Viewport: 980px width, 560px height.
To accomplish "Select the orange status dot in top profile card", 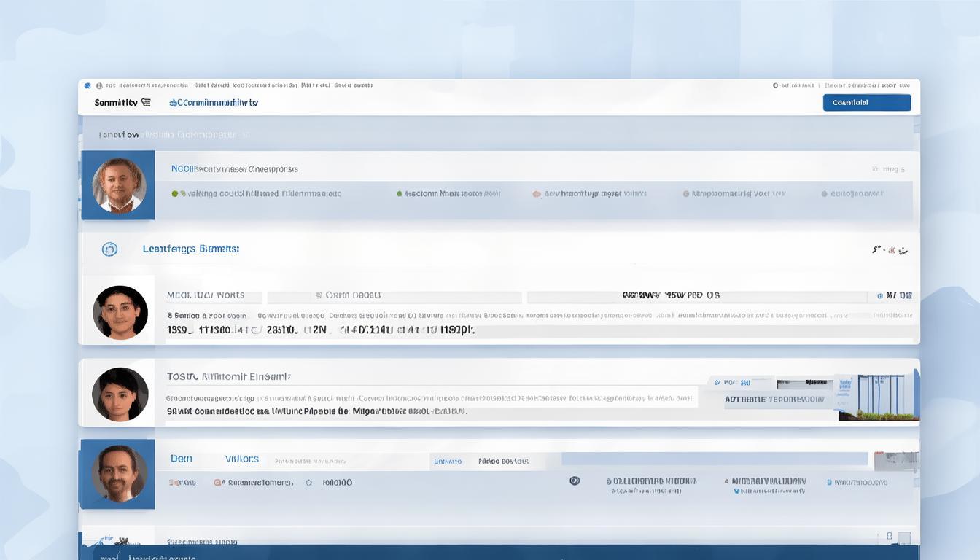I will coord(537,195).
